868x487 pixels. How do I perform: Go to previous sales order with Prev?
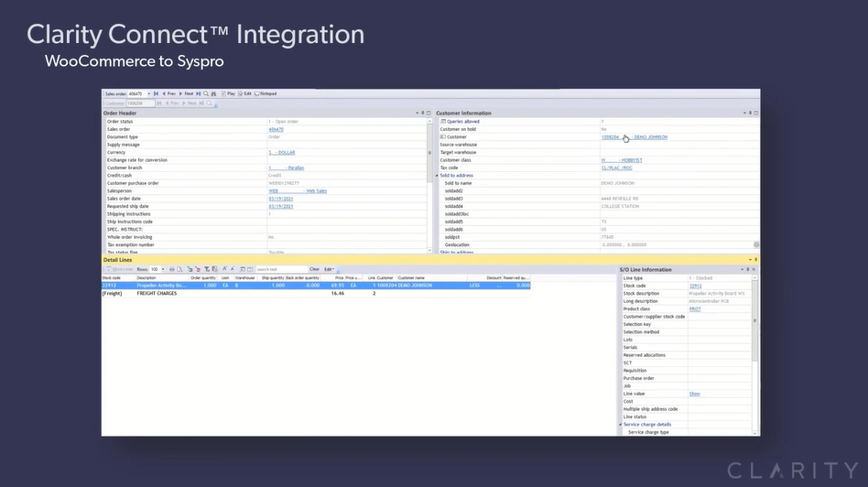pos(168,94)
